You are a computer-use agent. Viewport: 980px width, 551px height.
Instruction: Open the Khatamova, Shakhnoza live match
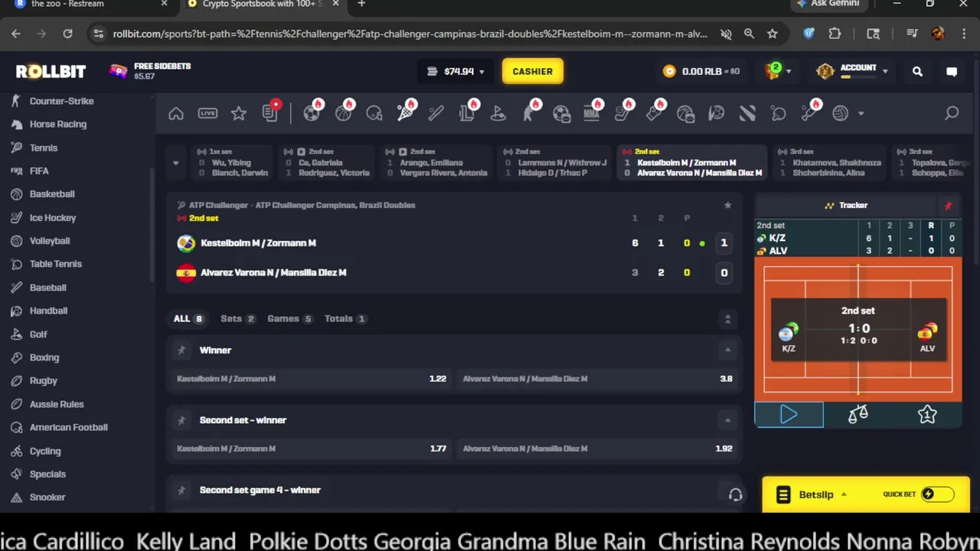(x=828, y=162)
